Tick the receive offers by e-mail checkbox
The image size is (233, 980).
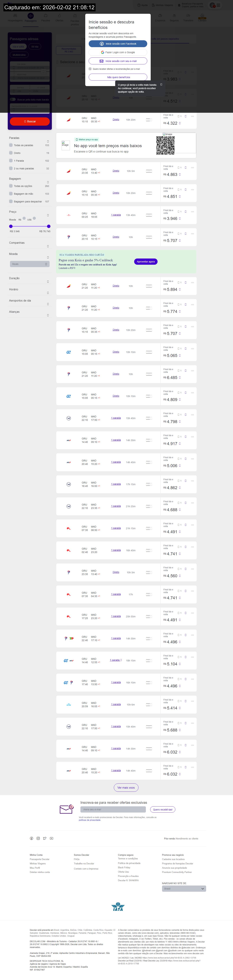click(x=90, y=69)
